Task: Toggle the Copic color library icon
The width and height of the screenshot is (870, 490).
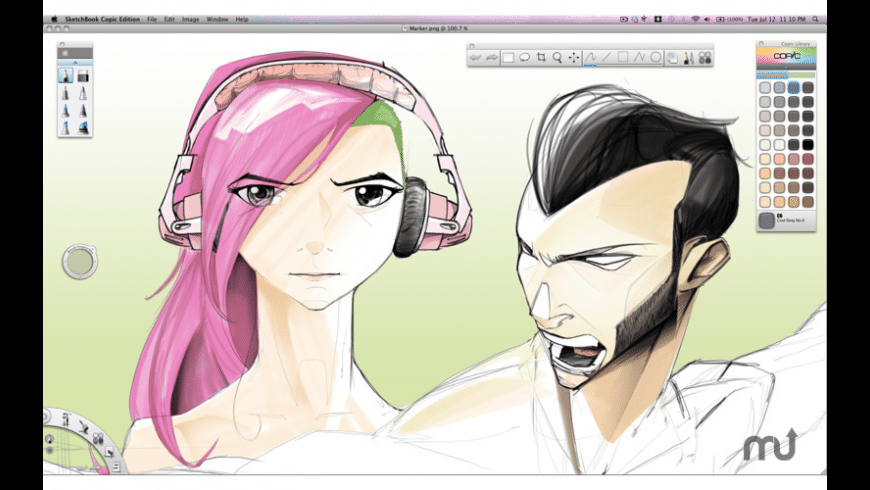Action: point(705,58)
